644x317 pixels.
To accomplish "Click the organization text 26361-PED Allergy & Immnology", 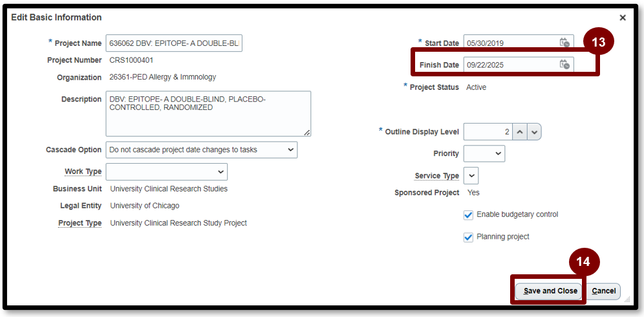I will pyautogui.click(x=163, y=77).
